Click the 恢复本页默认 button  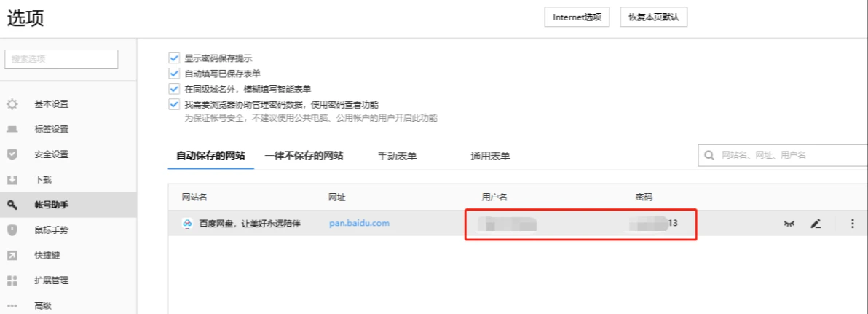tap(654, 17)
